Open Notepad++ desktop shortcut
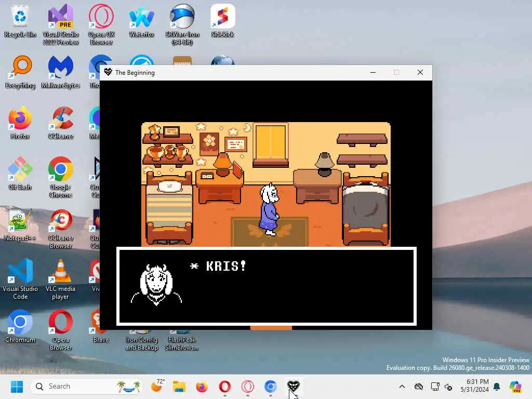The width and height of the screenshot is (532, 399). [x=20, y=224]
